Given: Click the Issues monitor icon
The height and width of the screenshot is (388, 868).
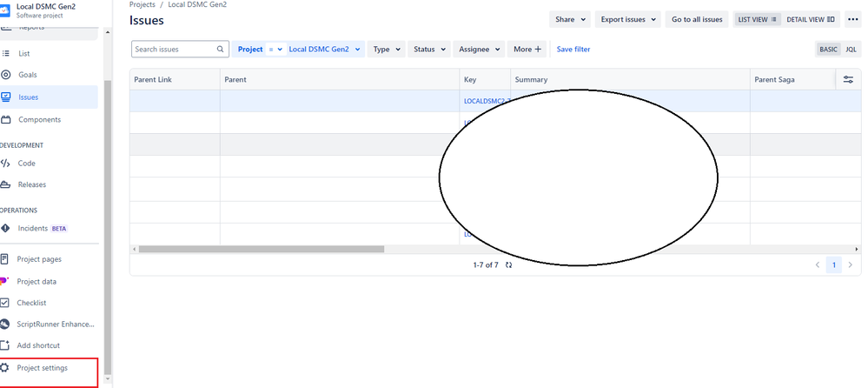Looking at the screenshot, I should point(5,97).
